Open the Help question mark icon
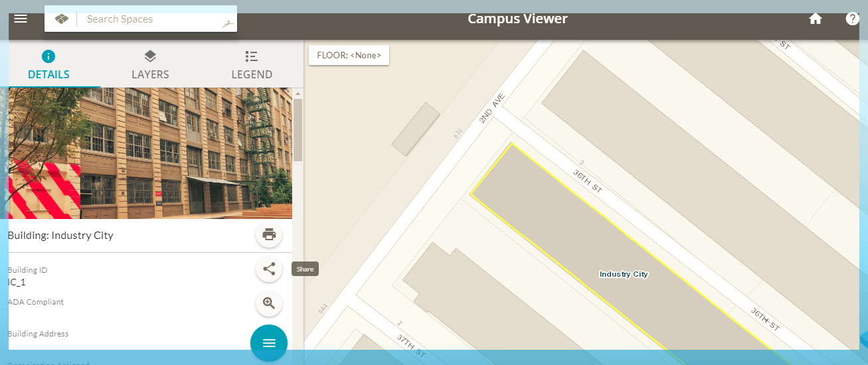The width and height of the screenshot is (868, 365). (853, 19)
